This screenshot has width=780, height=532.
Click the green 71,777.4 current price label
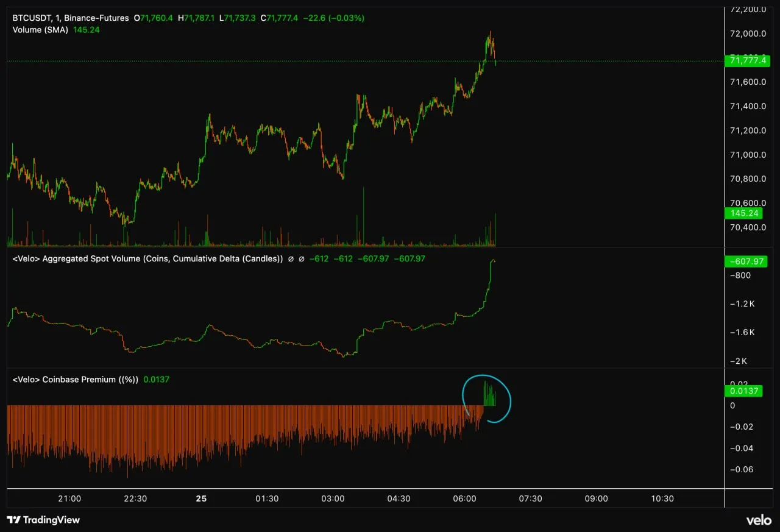point(745,60)
